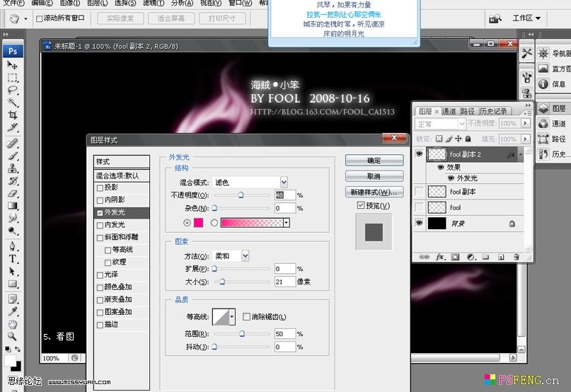Open the 视图 View menu
The height and width of the screenshot is (392, 571).
click(210, 3)
